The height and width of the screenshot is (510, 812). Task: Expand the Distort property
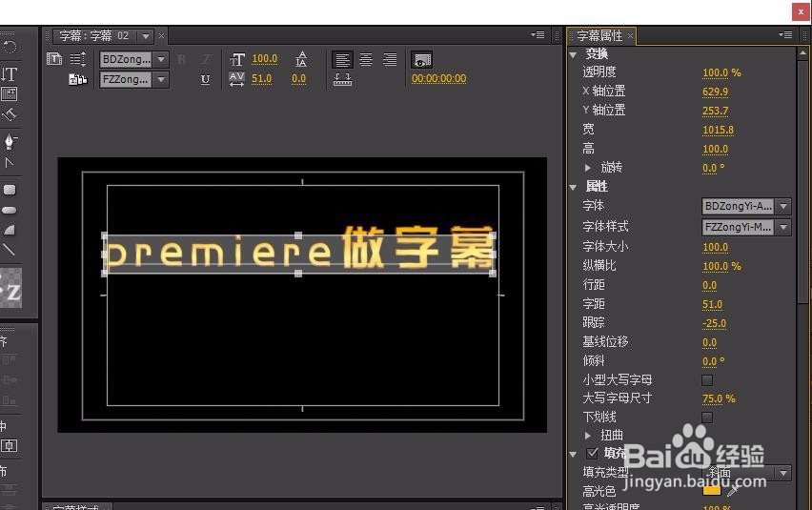tap(588, 436)
